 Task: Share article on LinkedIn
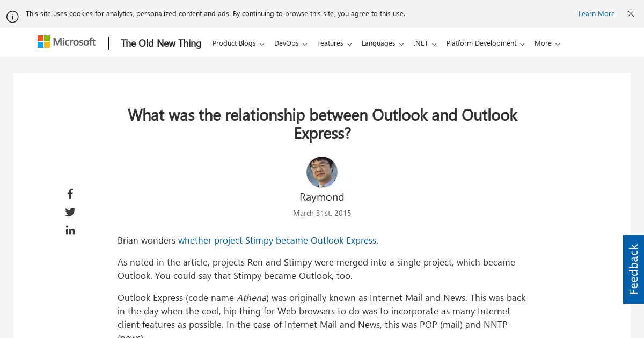(x=70, y=230)
